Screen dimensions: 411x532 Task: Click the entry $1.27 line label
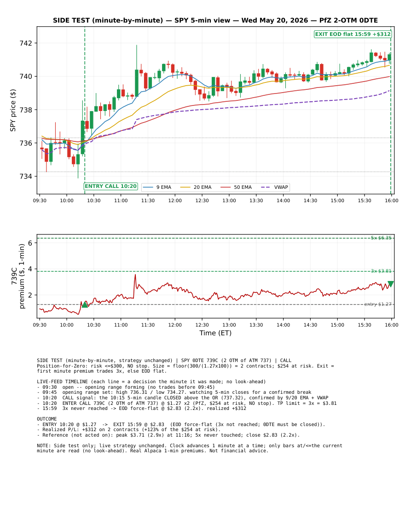(378, 304)
